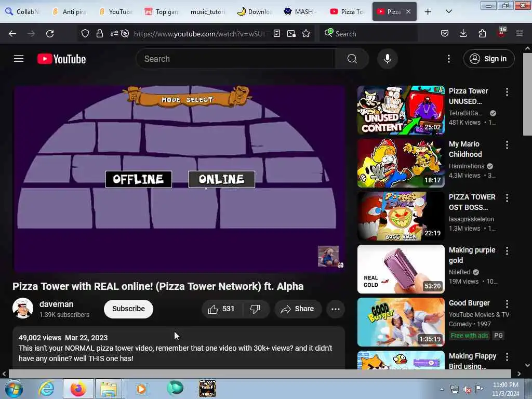Open the Pocket save icon in toolbar

[445, 33]
